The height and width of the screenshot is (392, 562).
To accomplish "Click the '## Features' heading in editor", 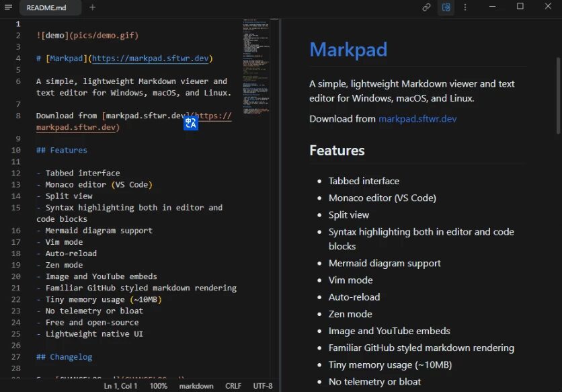I will (62, 150).
